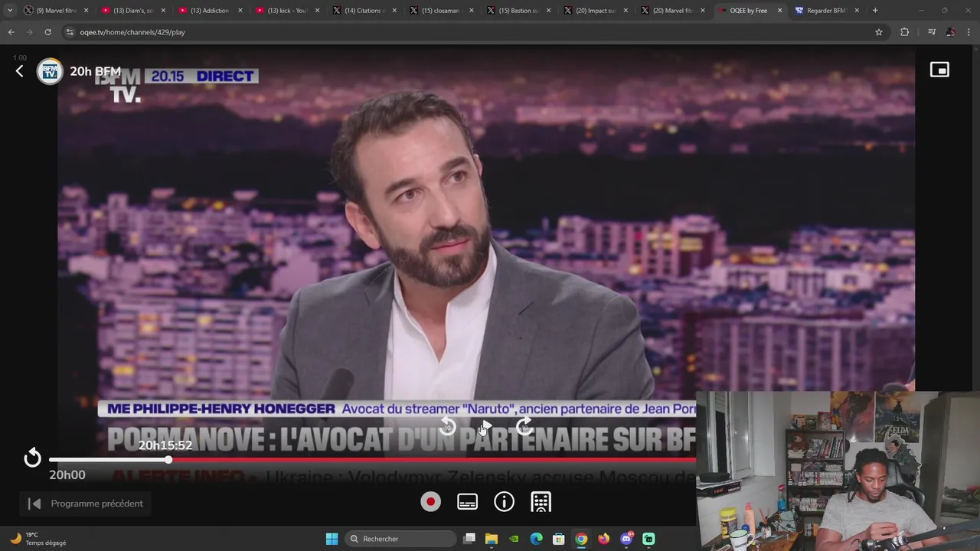Switch to the '(15) closaman' X tab

coord(440,11)
